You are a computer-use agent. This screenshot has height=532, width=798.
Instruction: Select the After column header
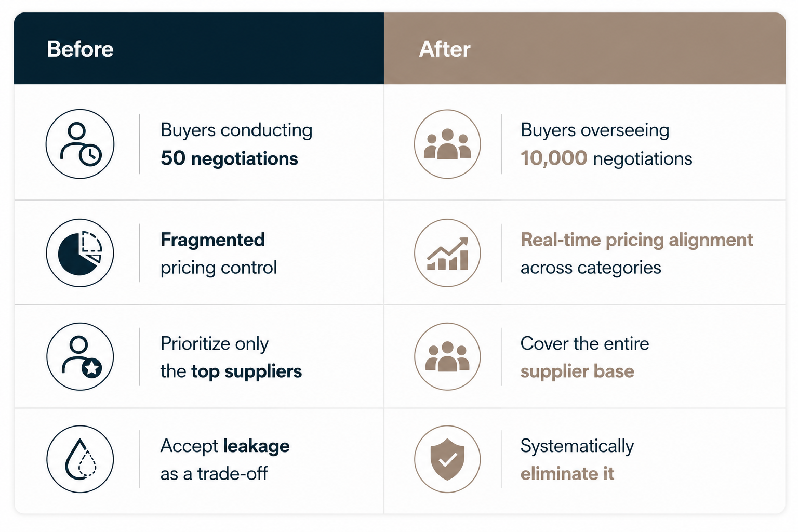point(585,49)
